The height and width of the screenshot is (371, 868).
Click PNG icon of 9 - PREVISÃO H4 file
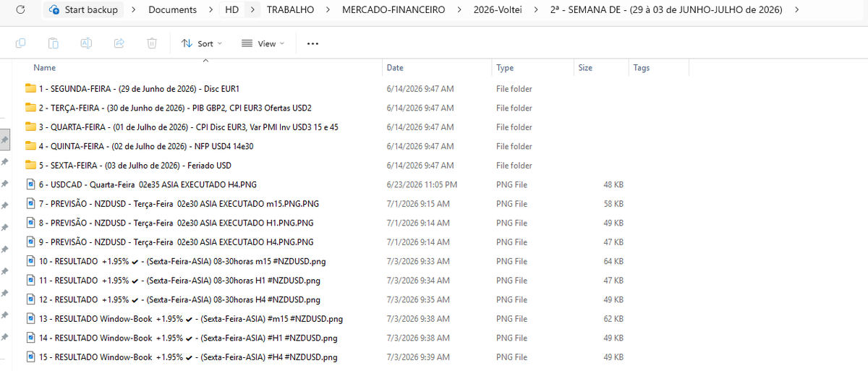[30, 242]
